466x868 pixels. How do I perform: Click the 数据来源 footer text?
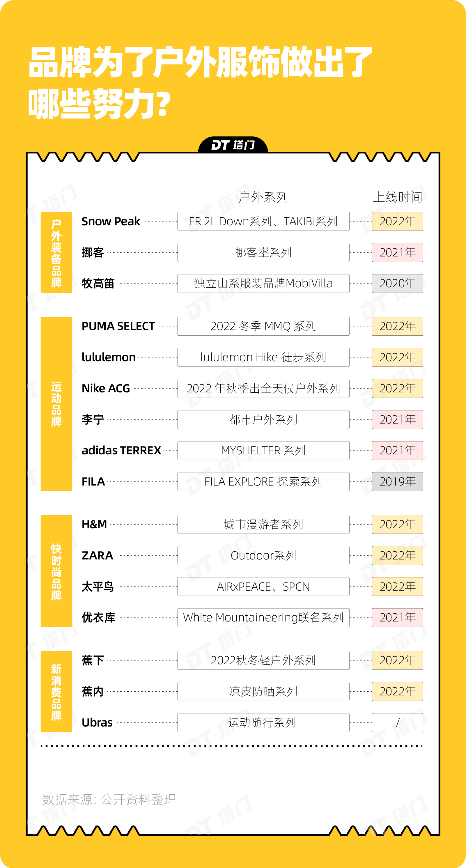(109, 799)
